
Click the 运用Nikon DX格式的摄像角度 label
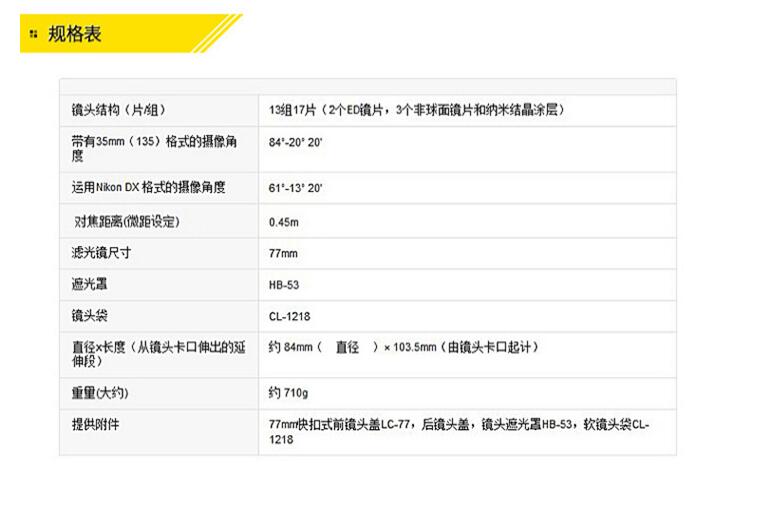pyautogui.click(x=148, y=187)
